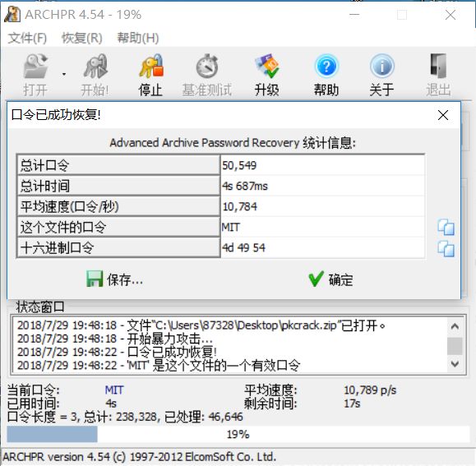Click the log line about pkcrack.zip opened
476x466 pixels.
(201, 325)
